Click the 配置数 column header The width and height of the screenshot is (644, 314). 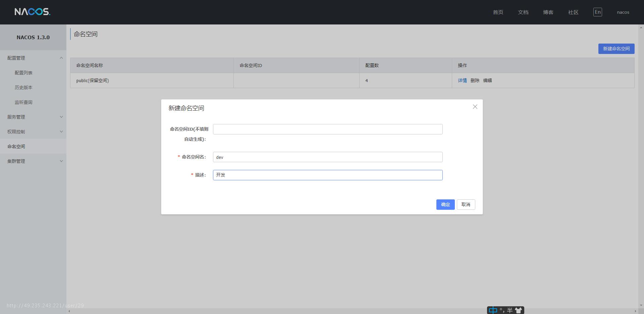406,65
